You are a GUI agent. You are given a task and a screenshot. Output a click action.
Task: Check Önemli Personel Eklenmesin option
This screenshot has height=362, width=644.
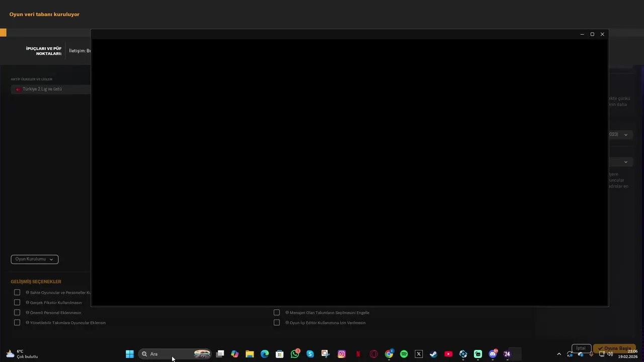[17, 313]
